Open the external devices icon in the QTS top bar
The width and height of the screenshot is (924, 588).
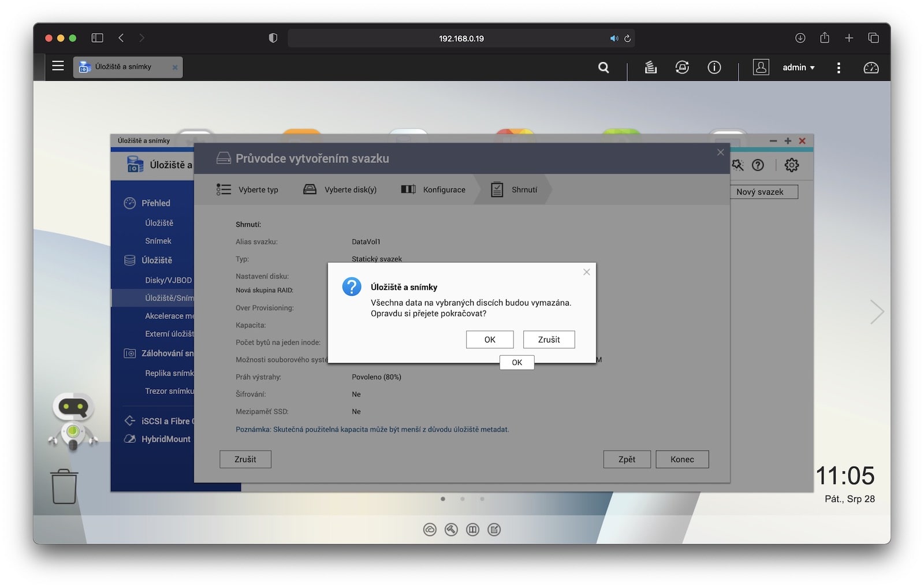tap(682, 68)
